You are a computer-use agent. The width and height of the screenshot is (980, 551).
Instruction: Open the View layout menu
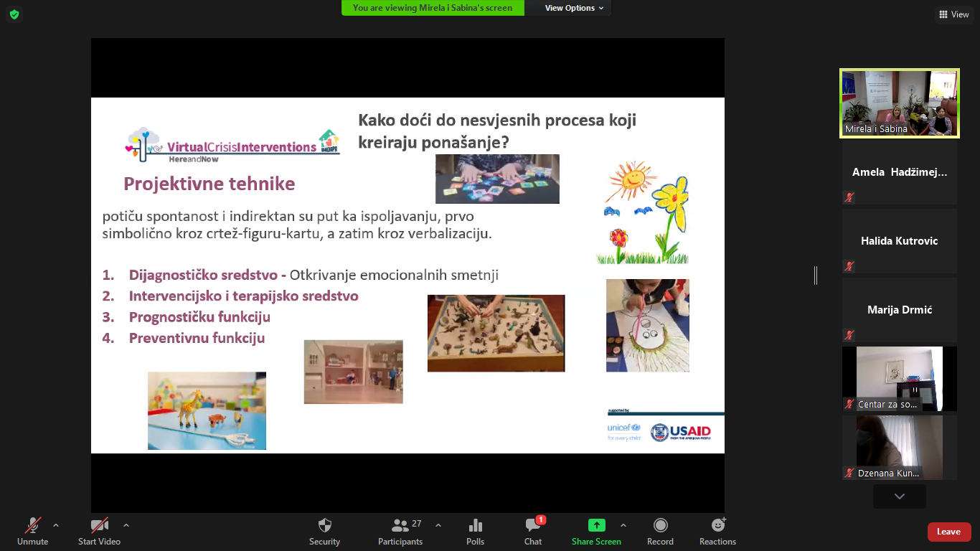click(x=953, y=14)
